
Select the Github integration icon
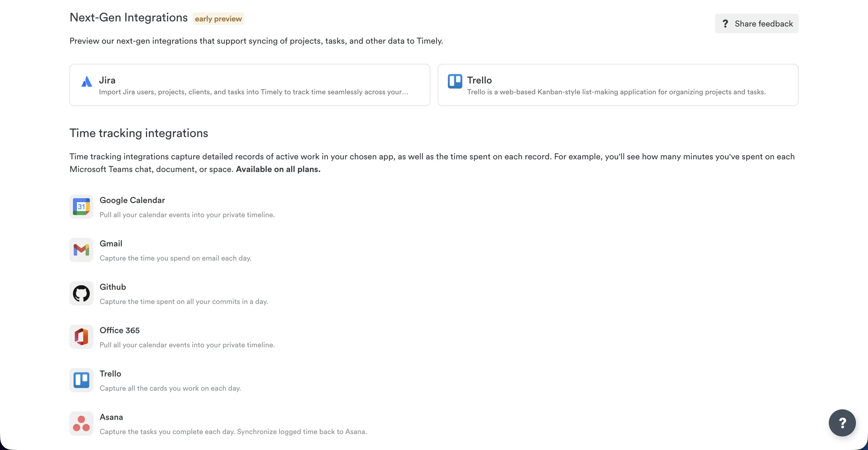[x=81, y=293]
